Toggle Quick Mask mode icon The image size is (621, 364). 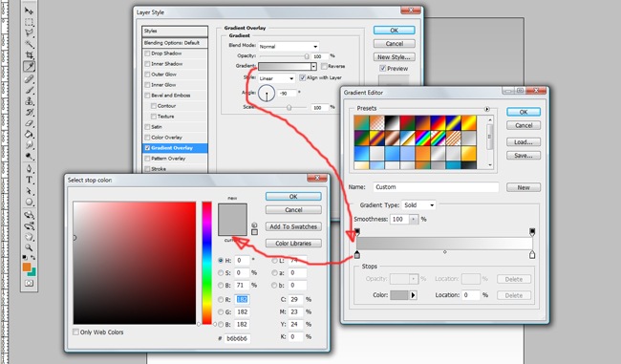[29, 283]
